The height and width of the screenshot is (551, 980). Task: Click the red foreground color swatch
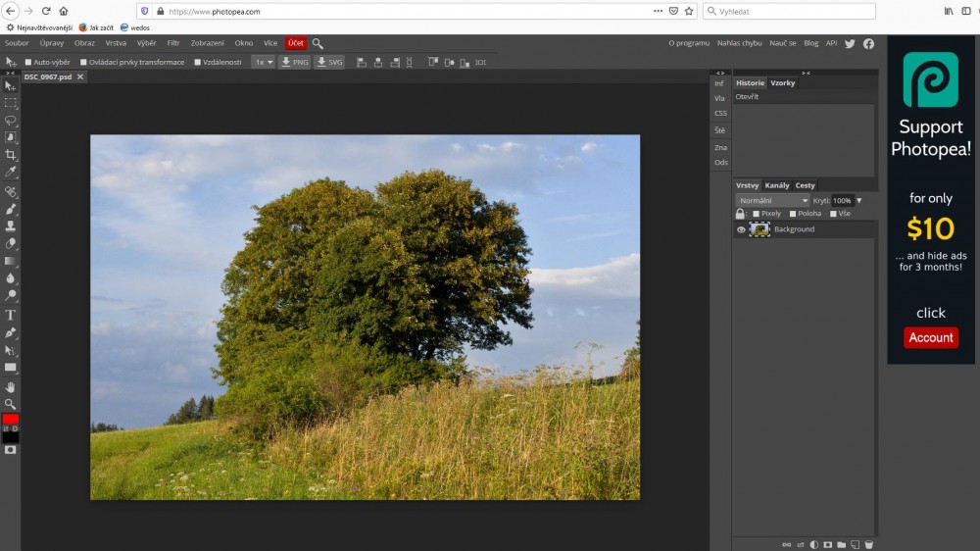10,419
